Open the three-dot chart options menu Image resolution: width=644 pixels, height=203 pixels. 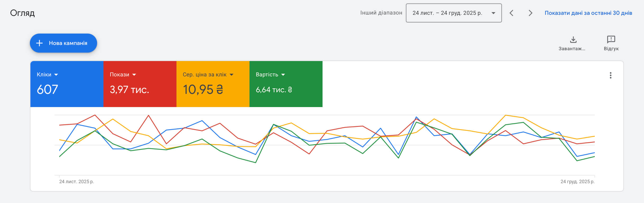610,75
